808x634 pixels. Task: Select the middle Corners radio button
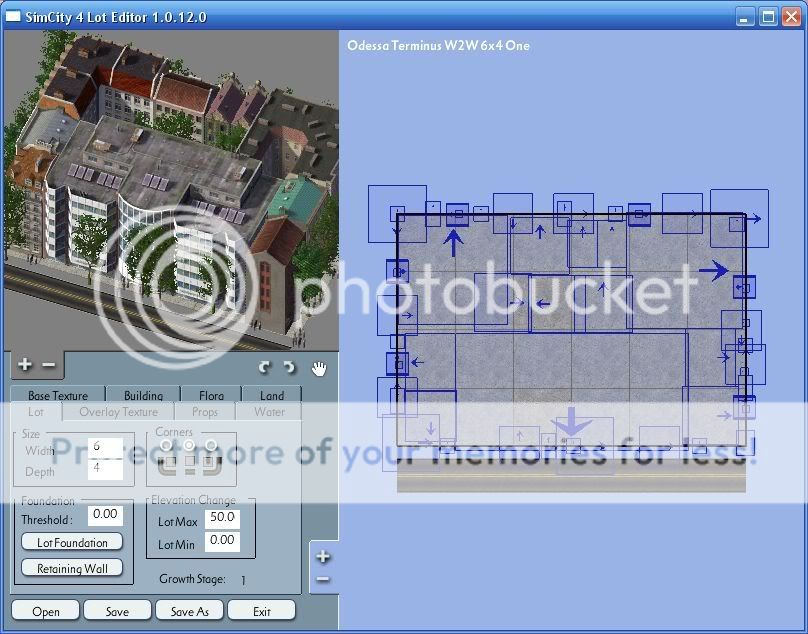(x=189, y=445)
